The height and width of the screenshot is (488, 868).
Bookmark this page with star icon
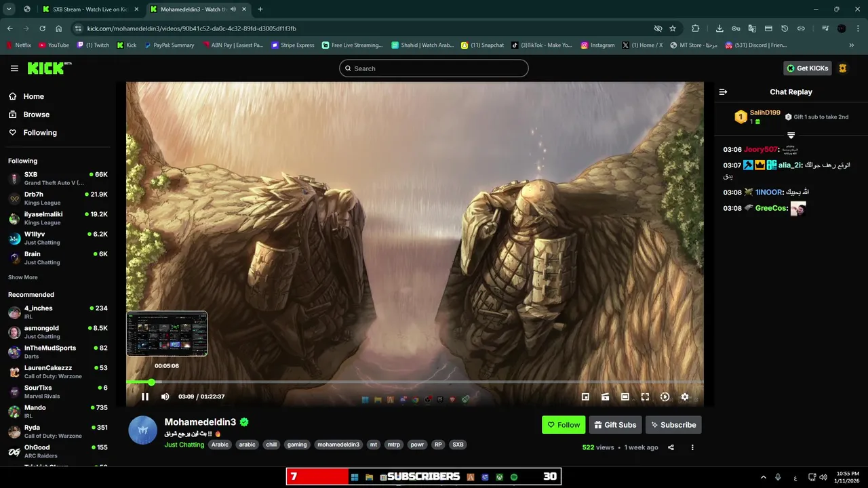click(x=673, y=28)
